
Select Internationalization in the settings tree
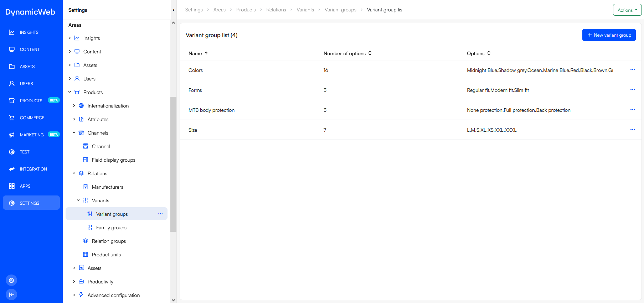[x=108, y=106]
